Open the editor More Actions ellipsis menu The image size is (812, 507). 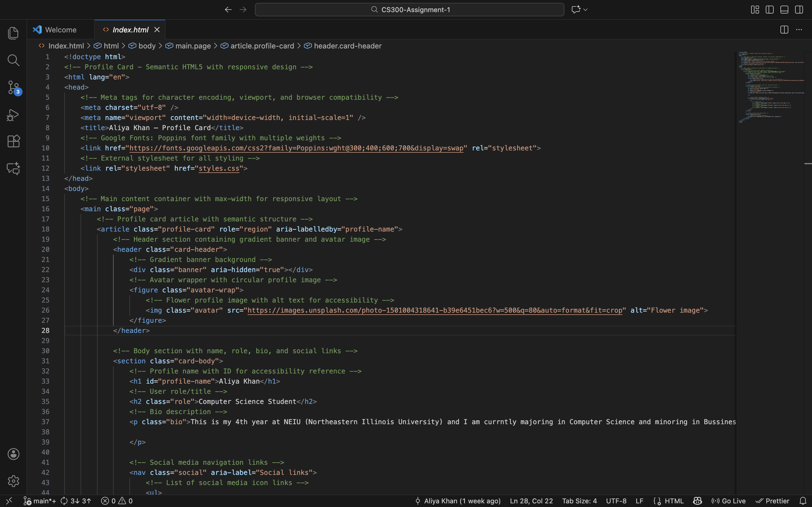coord(799,30)
